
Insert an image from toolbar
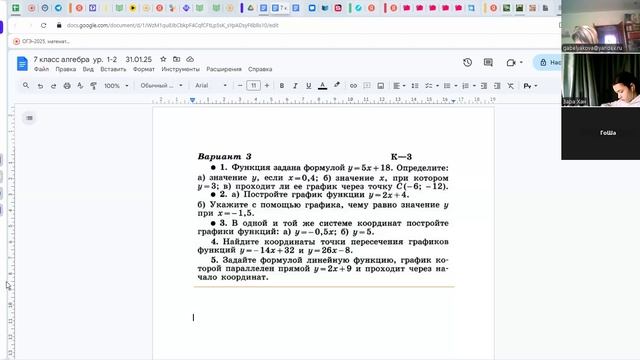(x=380, y=86)
